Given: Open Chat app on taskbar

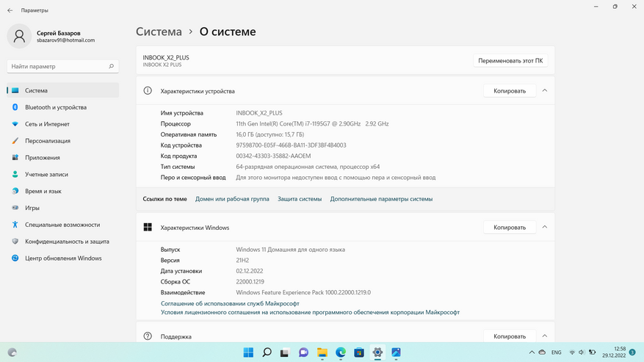Looking at the screenshot, I should click(x=303, y=352).
